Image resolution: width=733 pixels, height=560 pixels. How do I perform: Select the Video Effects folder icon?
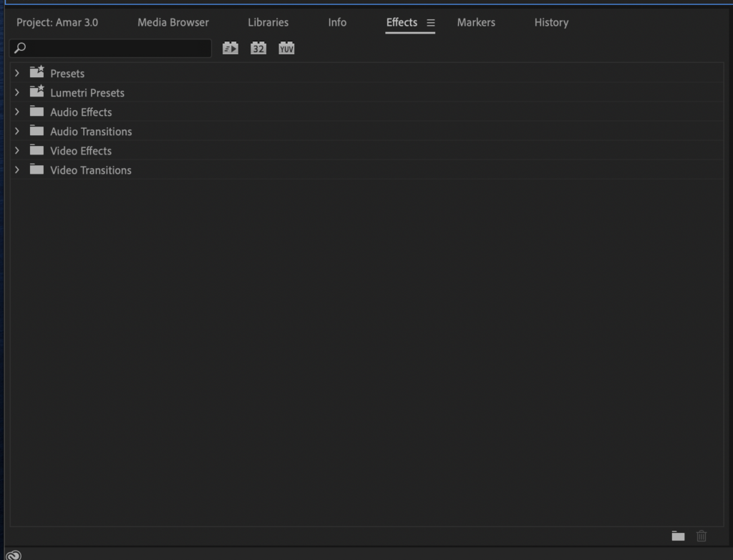(x=37, y=150)
